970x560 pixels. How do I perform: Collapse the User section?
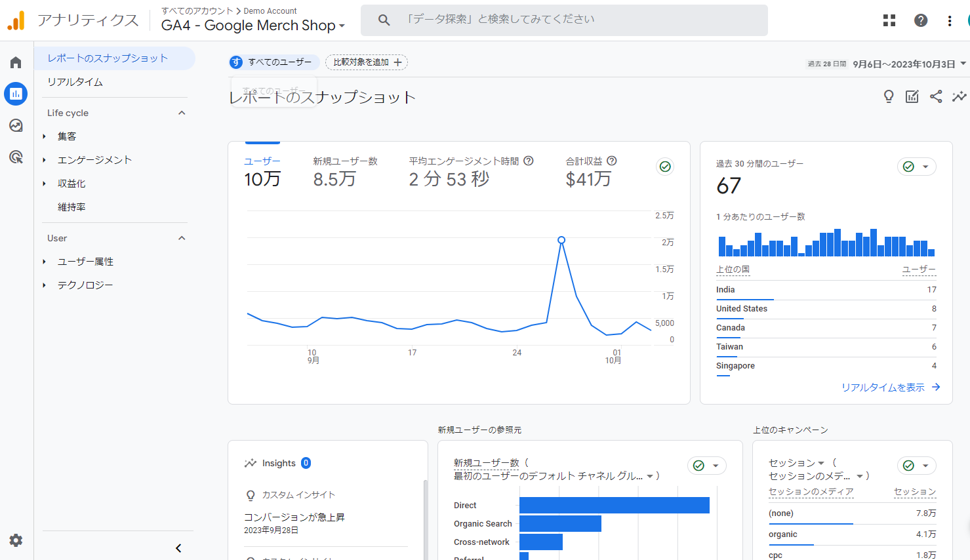point(182,238)
